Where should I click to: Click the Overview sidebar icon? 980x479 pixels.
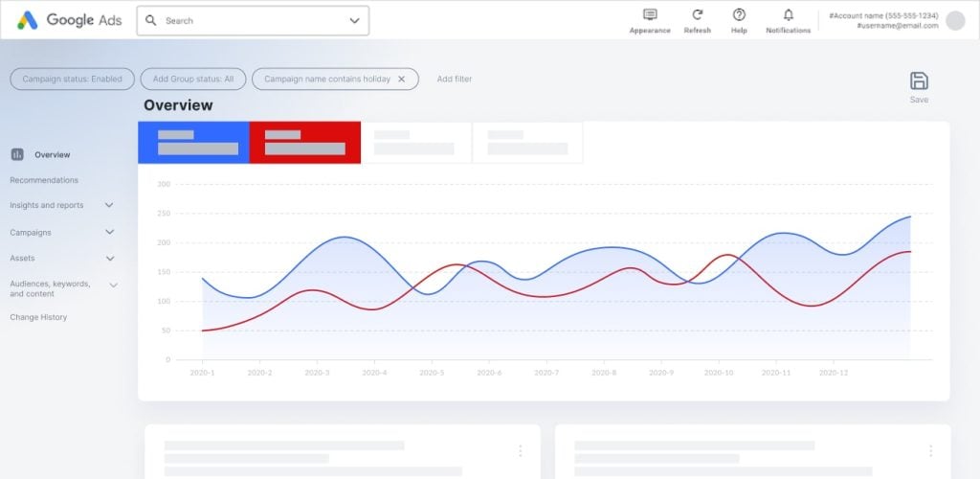(17, 154)
